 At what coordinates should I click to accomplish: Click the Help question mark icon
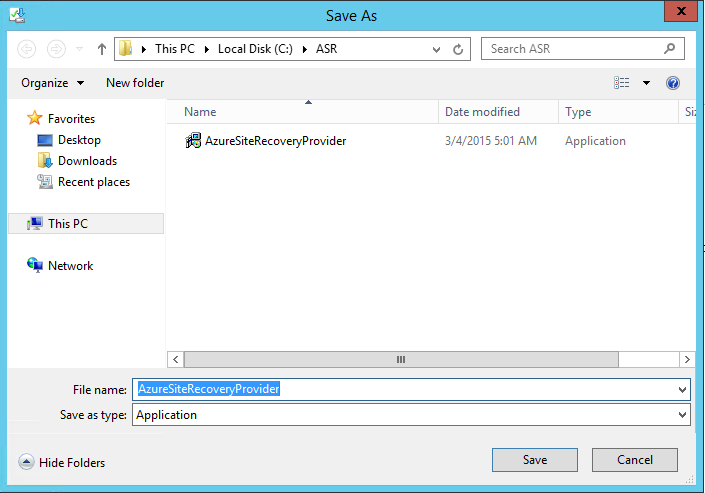point(673,83)
